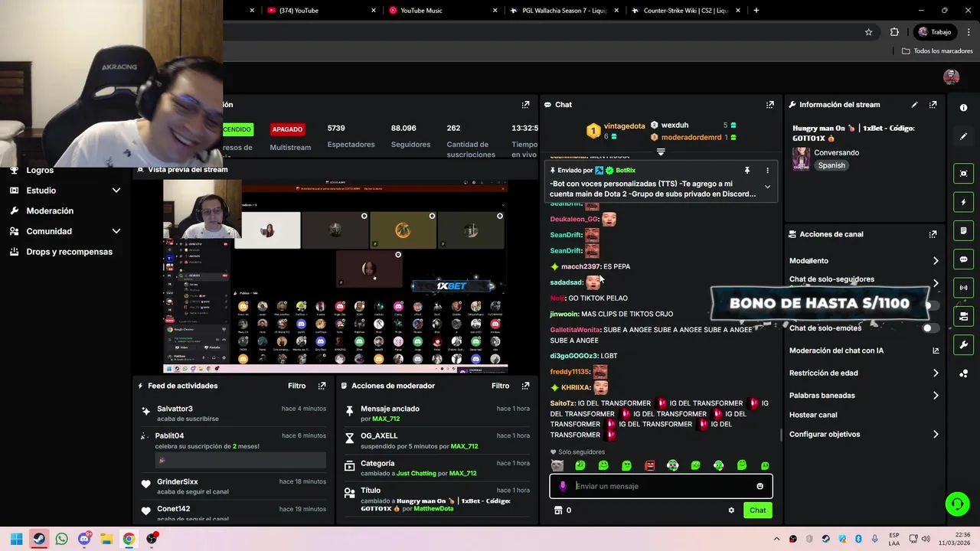Click the green Chat send button
The width and height of the screenshot is (980, 551).
(757, 510)
